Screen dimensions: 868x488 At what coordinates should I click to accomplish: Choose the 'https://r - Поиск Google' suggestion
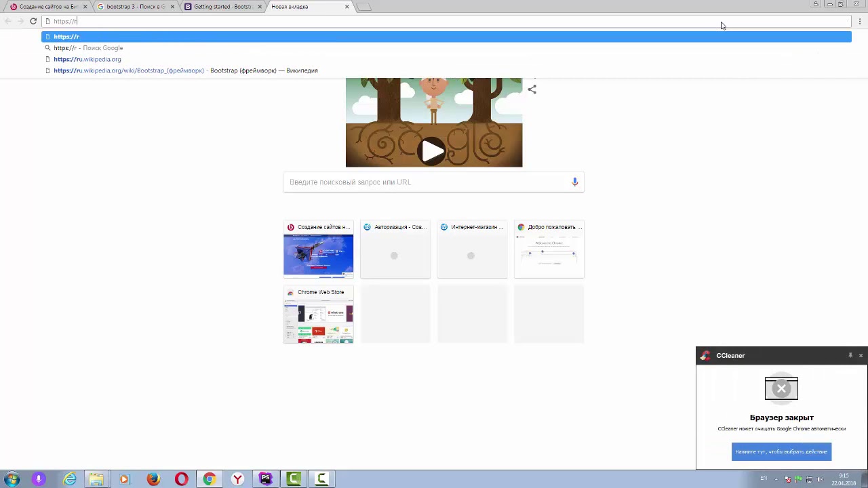(446, 48)
